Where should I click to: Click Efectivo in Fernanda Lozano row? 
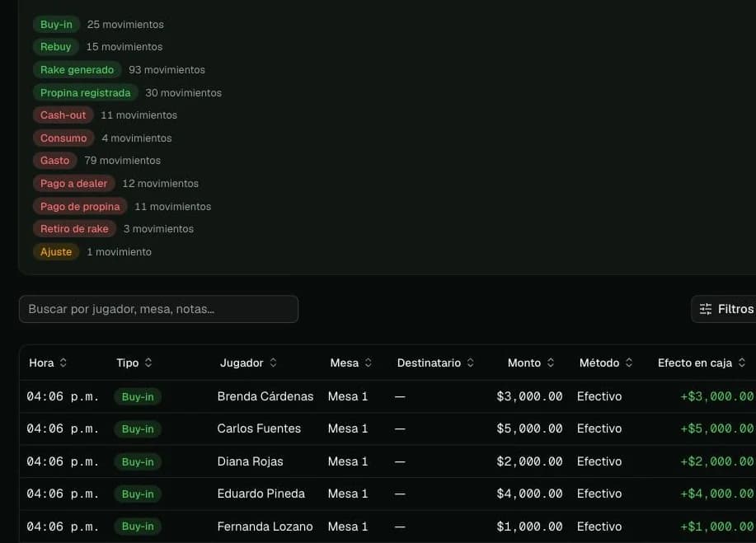[599, 527]
